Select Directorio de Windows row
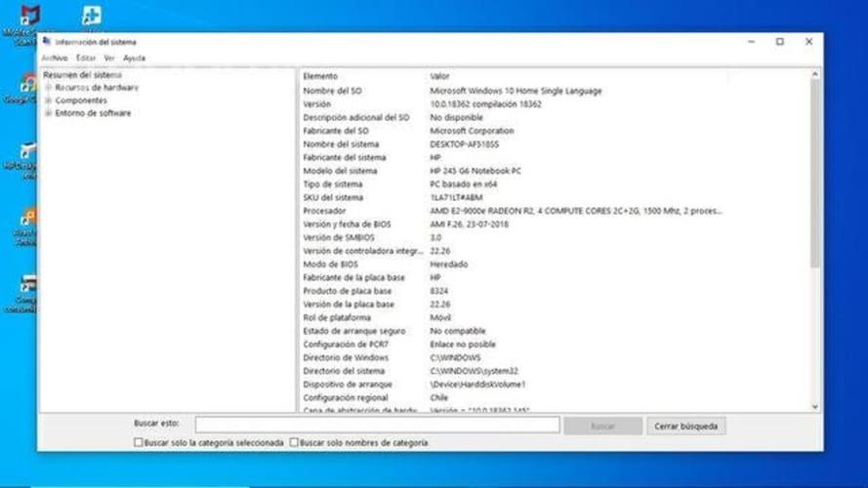868x488 pixels. click(x=556, y=357)
